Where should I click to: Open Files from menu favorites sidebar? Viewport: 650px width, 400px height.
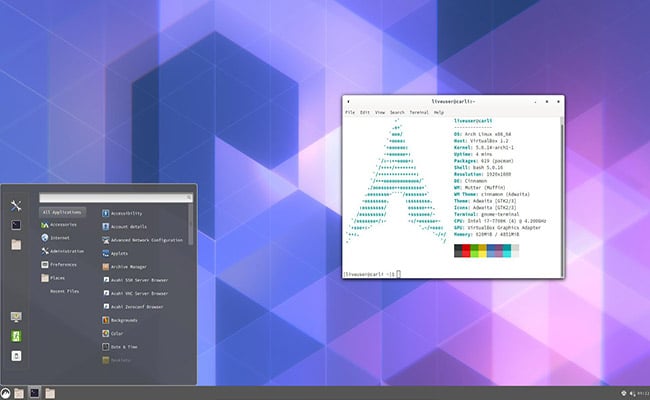[x=16, y=245]
